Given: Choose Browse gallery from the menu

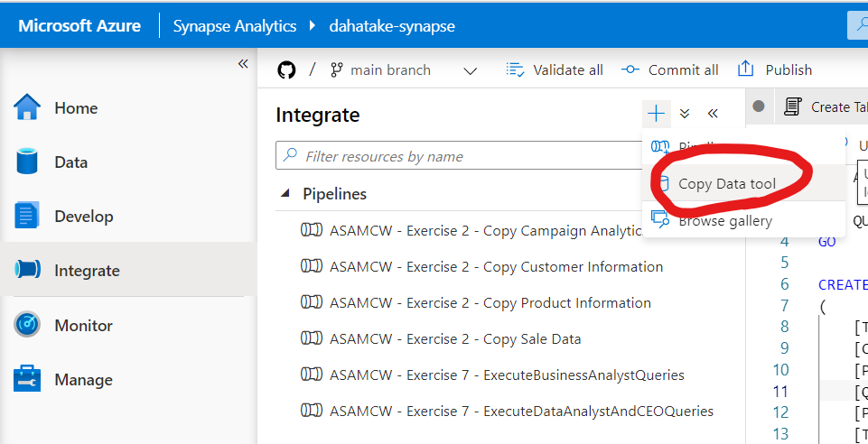Looking at the screenshot, I should click(x=724, y=220).
